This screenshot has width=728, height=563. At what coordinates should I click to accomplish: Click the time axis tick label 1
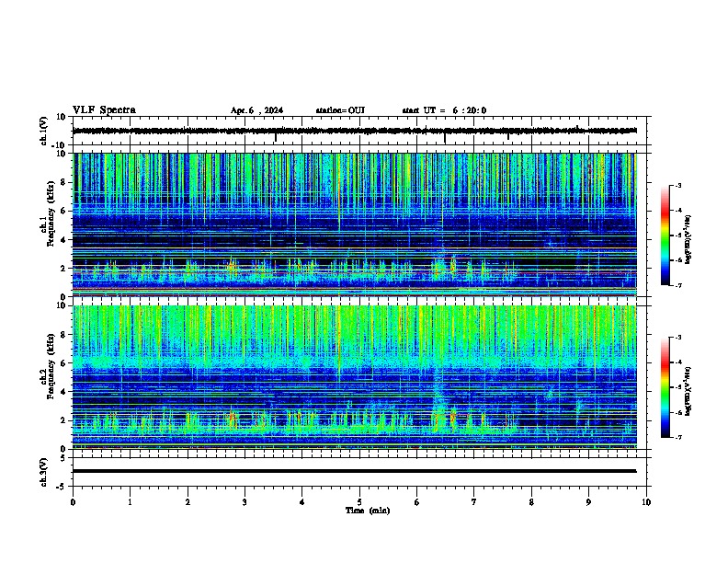coord(130,502)
